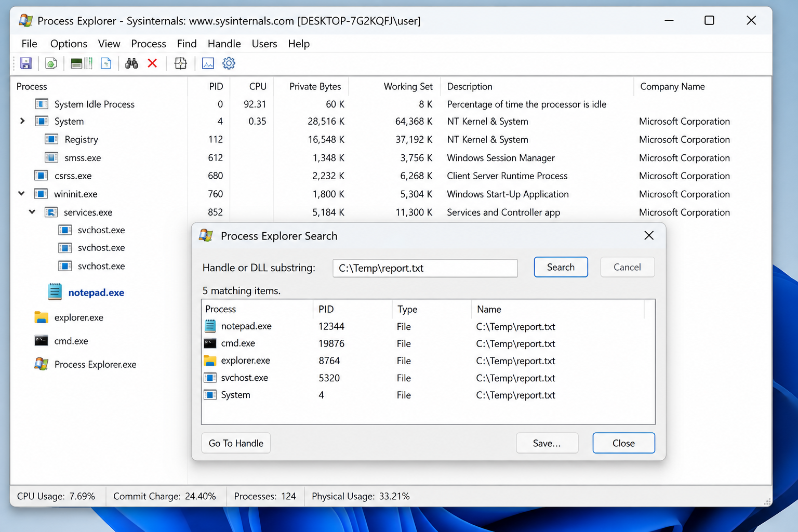798x532 pixels.
Task: Click the binoculars Find toolbar icon
Action: [131, 63]
